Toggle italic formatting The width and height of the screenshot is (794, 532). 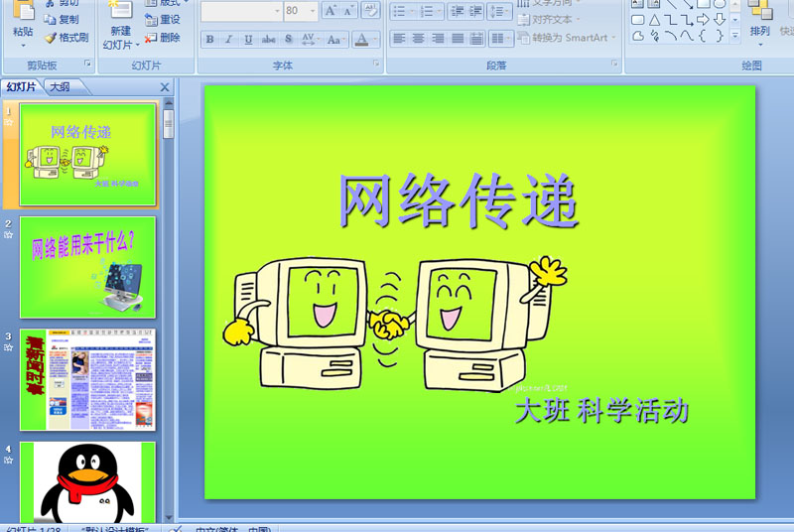tap(228, 40)
